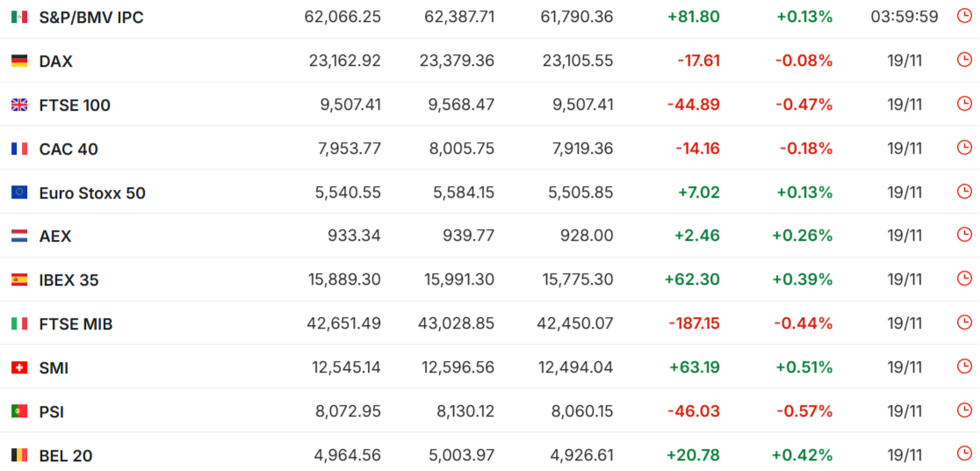Viewport: 980px width, 471px height.
Task: Open the IBEX 35 index link
Action: coord(69,280)
